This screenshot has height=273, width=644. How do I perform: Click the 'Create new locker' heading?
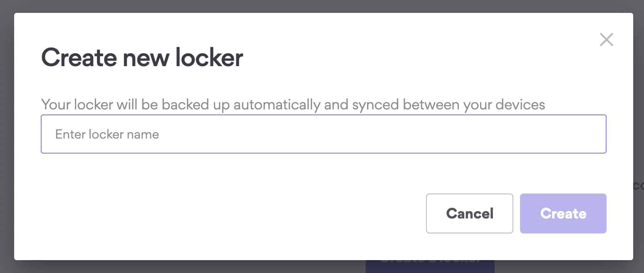coord(142,58)
